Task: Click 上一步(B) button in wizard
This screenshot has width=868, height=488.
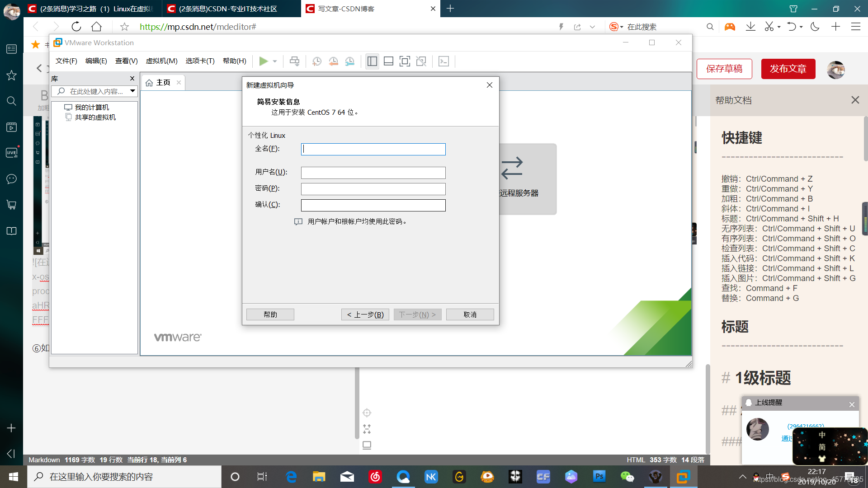Action: 363,314
